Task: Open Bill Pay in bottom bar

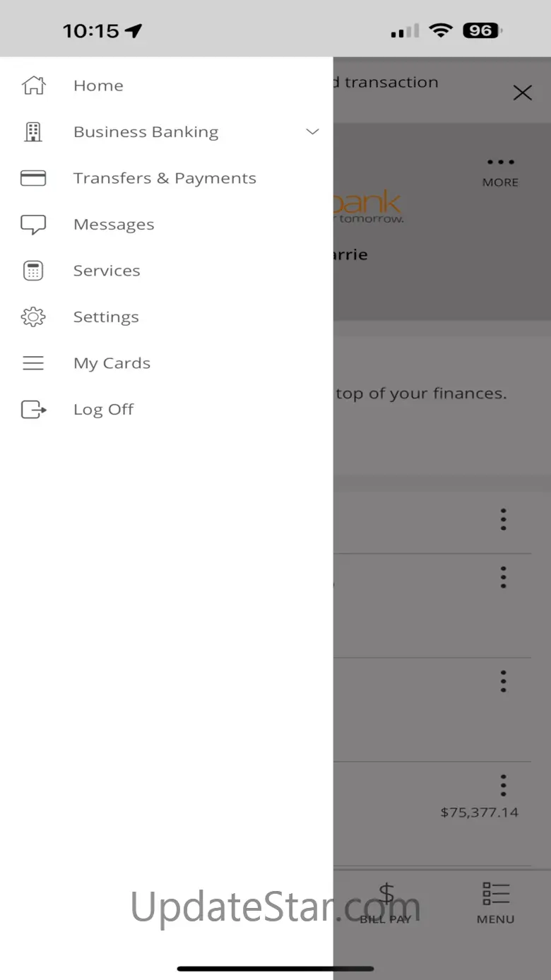Action: (386, 903)
